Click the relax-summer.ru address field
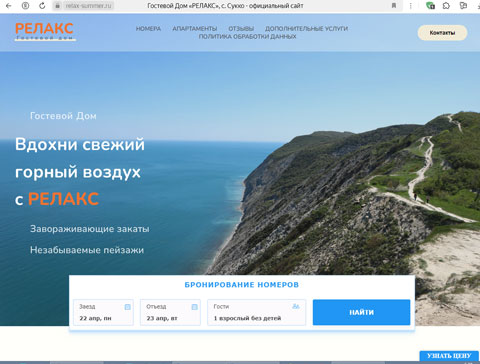The height and width of the screenshot is (364, 480). pos(88,6)
